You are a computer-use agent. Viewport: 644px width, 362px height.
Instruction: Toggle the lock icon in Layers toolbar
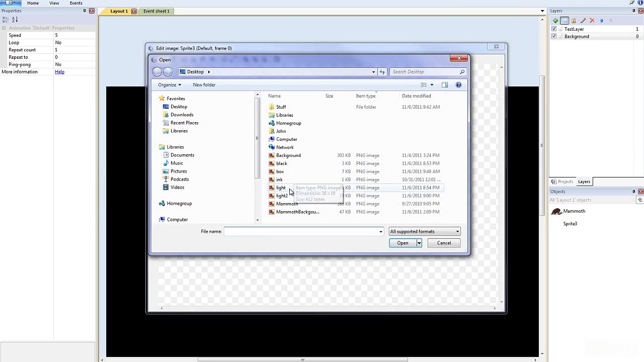pyautogui.click(x=574, y=21)
